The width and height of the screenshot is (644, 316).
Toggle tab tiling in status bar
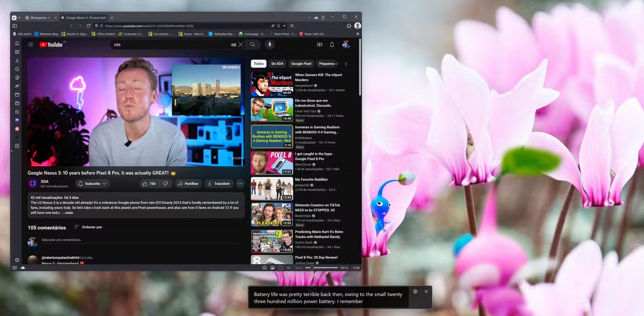(281, 268)
